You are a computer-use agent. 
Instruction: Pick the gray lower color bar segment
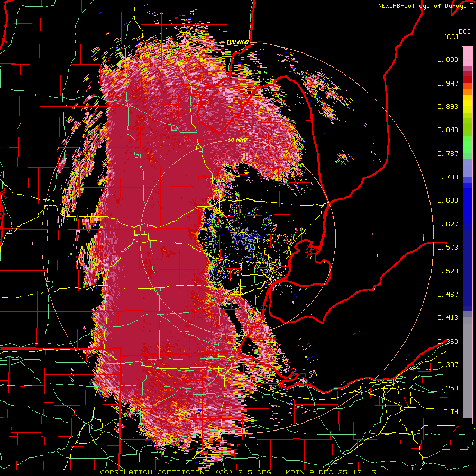point(467,370)
